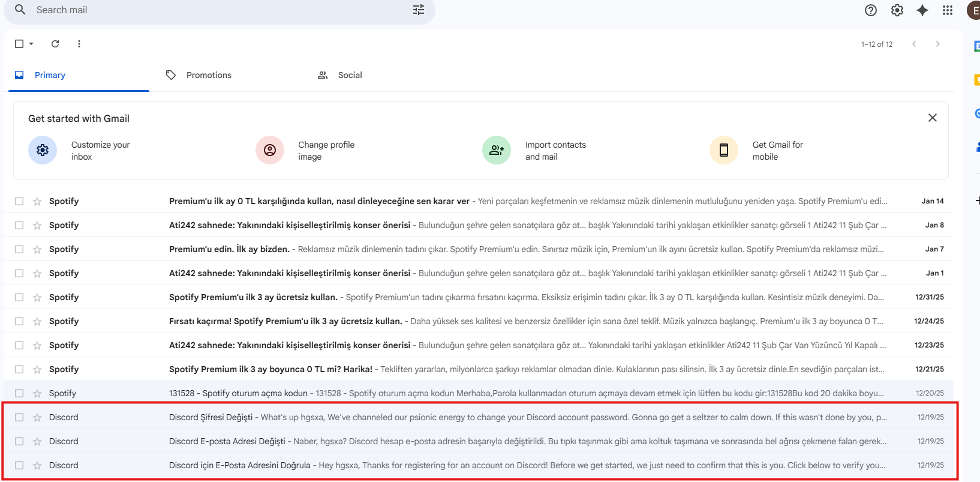The image size is (980, 482).
Task: Select the Jan 7 Spotify email checkbox
Action: pos(19,249)
